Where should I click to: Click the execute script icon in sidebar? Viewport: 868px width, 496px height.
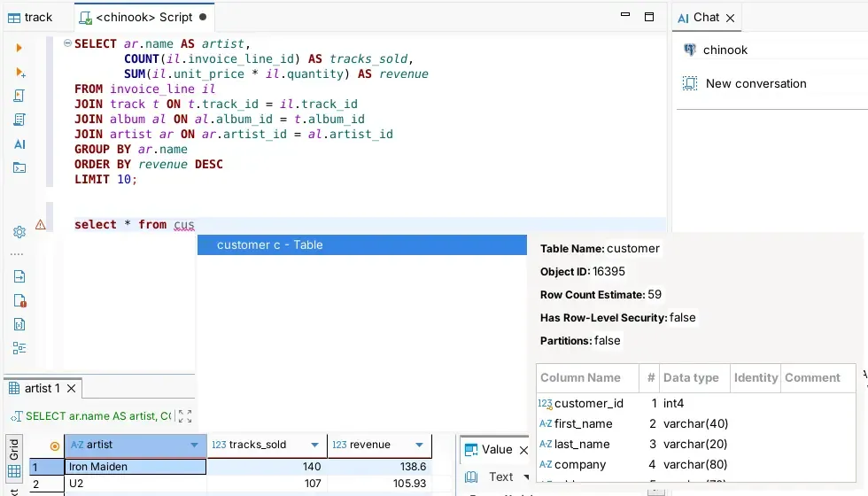19,96
